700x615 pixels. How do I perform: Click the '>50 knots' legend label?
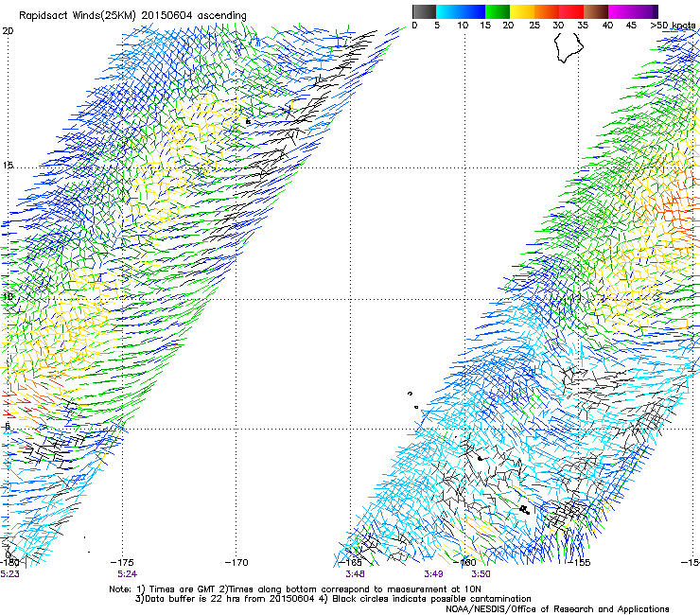(x=674, y=26)
